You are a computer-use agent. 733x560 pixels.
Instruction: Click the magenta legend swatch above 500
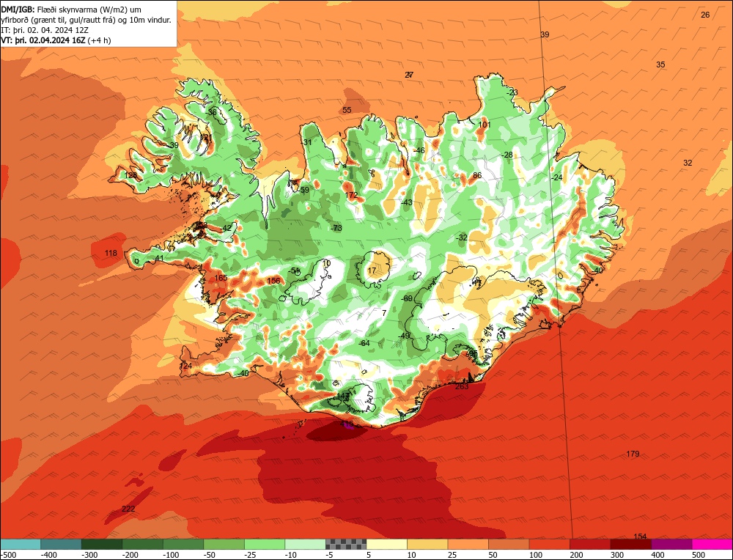coord(712,544)
